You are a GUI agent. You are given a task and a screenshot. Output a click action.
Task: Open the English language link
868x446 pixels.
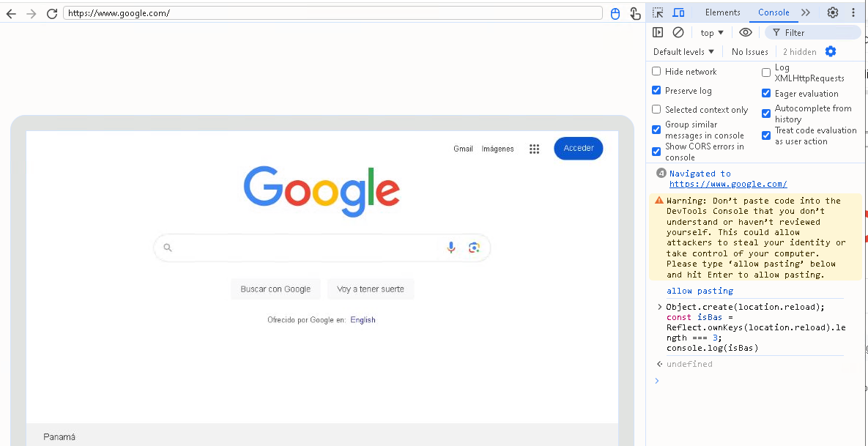coord(363,320)
